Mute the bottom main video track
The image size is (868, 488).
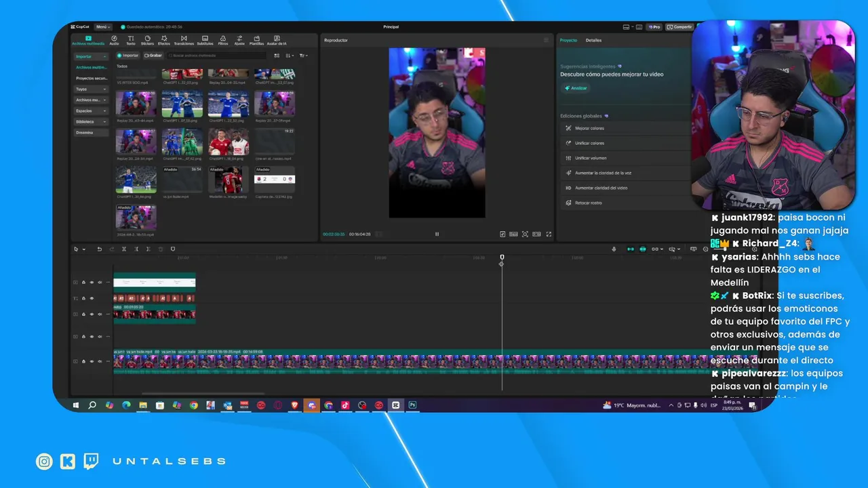coord(100,361)
